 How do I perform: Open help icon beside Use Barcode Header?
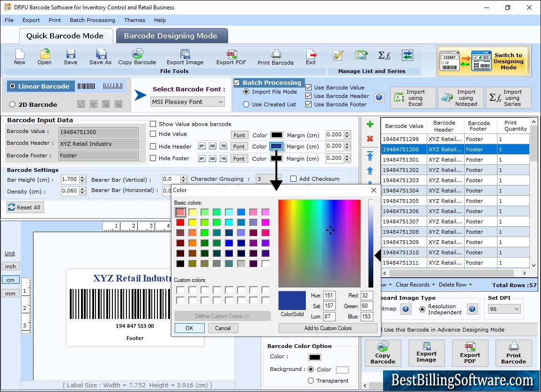(379, 97)
